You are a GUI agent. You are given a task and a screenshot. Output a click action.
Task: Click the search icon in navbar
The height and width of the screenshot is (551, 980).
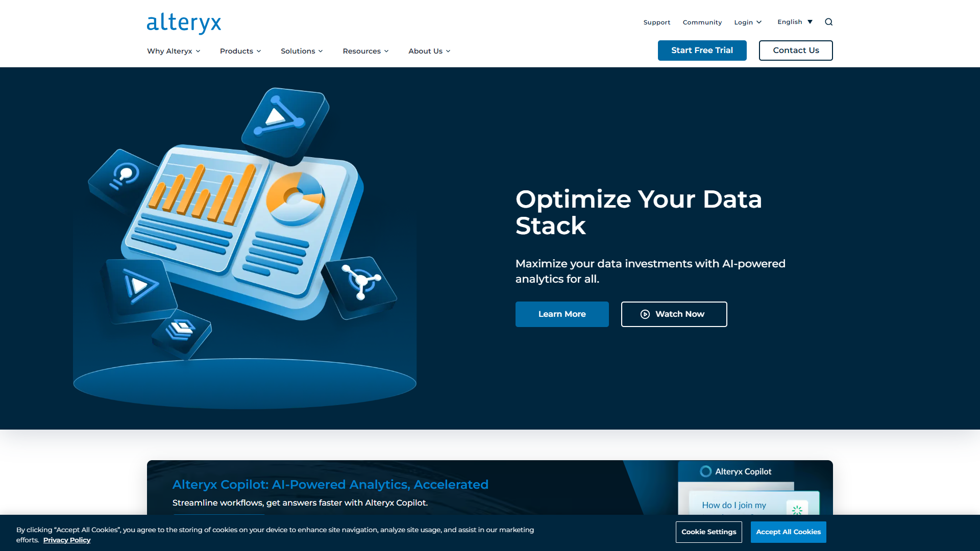(x=828, y=21)
